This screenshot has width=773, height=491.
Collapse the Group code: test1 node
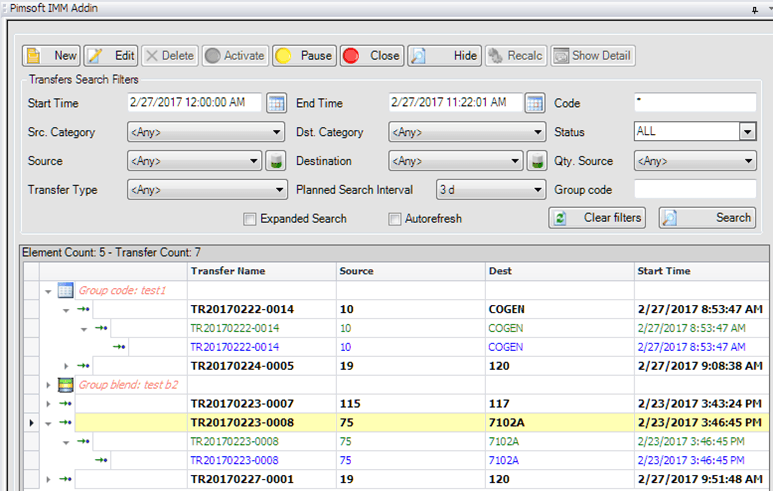(x=47, y=290)
